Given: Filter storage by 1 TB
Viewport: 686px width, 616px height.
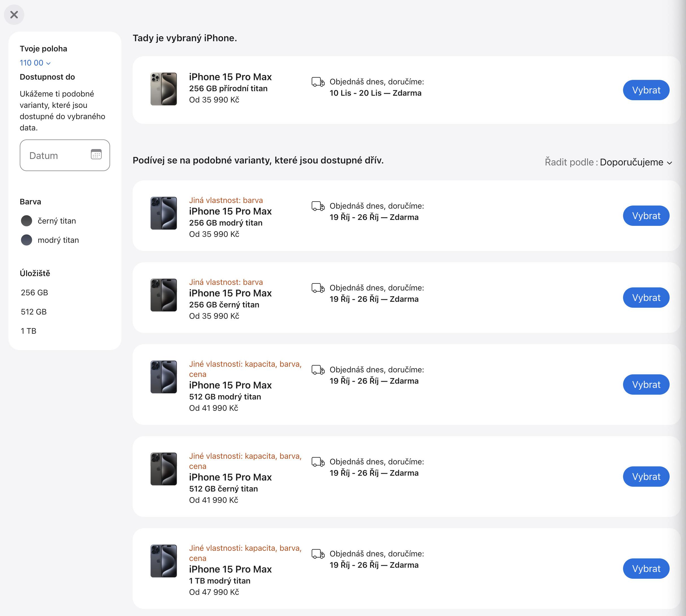Looking at the screenshot, I should pos(29,331).
